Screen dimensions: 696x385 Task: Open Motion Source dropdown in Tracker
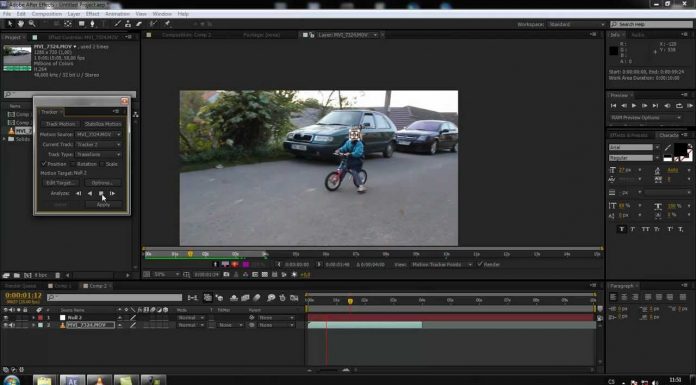[x=99, y=134]
